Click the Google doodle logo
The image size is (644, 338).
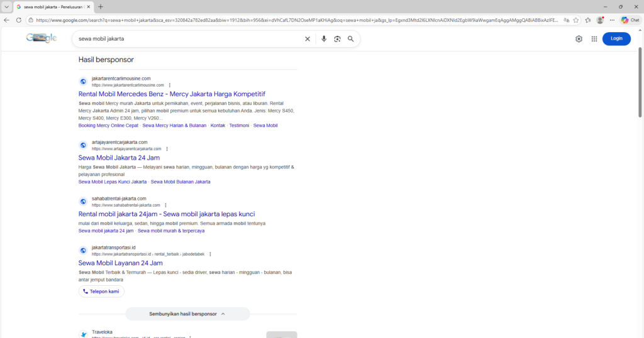[x=42, y=38]
